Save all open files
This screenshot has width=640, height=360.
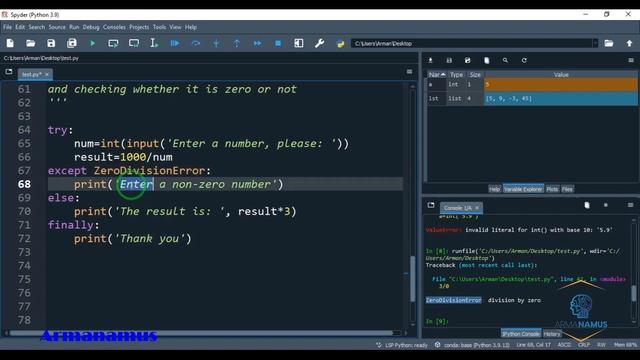[x=72, y=43]
